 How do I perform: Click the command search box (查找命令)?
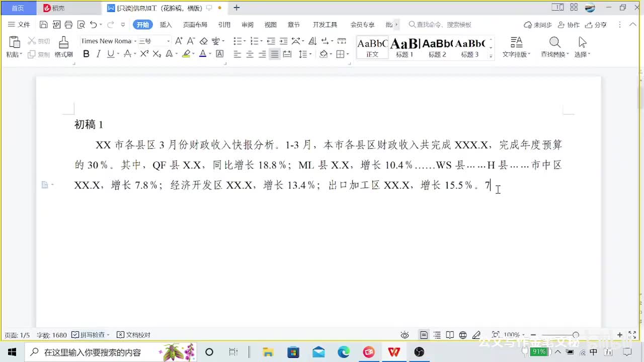point(441,25)
